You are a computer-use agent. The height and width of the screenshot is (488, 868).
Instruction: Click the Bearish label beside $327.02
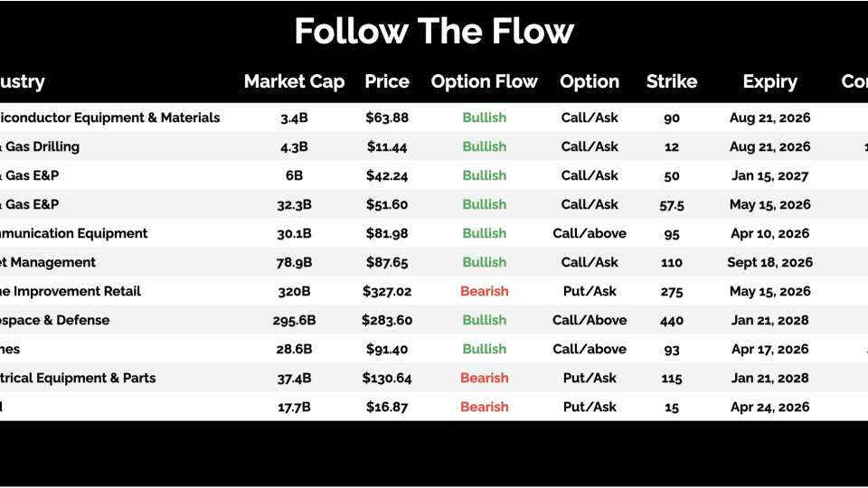click(x=484, y=291)
